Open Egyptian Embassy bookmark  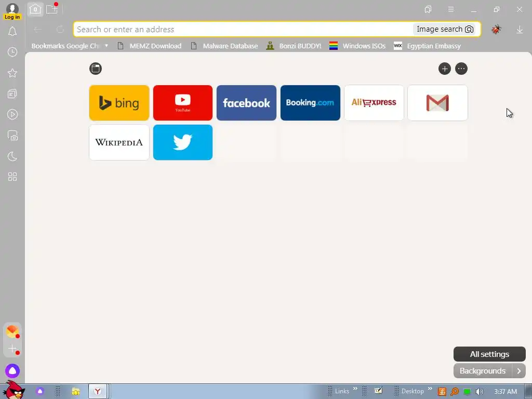[427, 46]
